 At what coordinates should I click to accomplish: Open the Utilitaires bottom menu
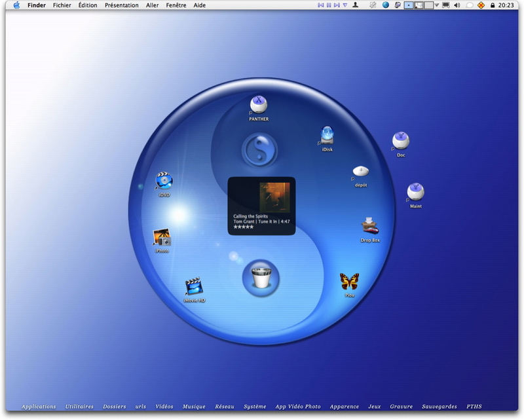pos(79,407)
